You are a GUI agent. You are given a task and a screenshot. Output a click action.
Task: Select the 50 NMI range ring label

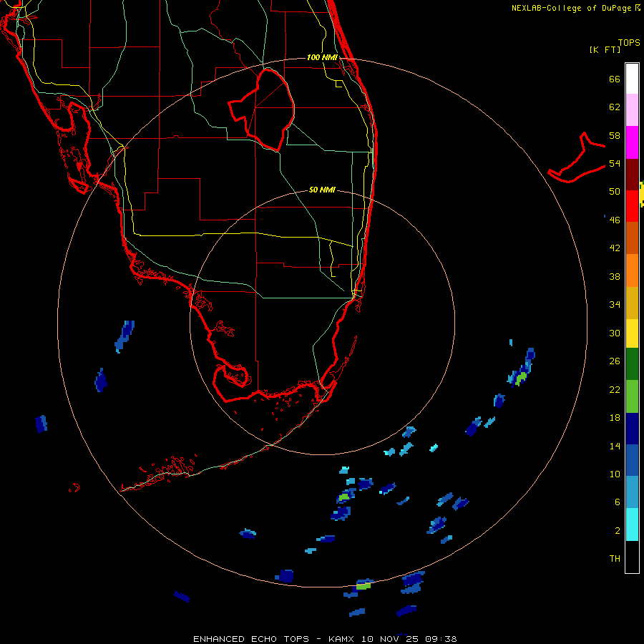point(322,190)
